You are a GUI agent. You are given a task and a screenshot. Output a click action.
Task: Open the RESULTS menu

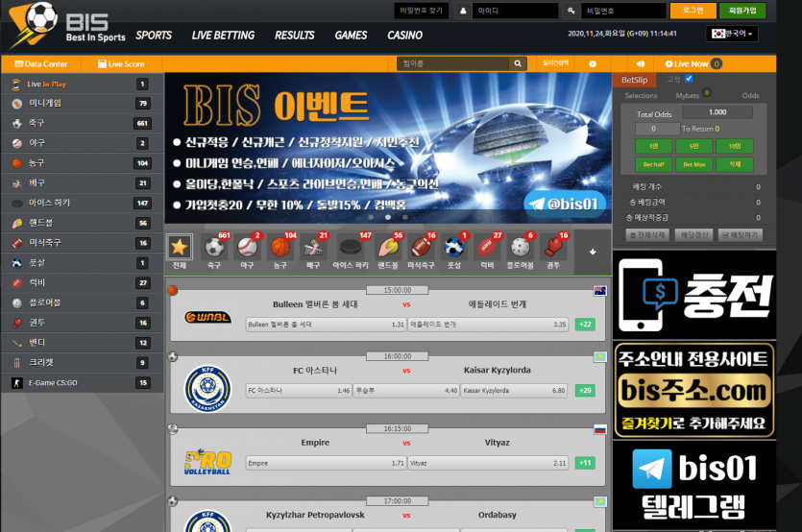tap(295, 36)
